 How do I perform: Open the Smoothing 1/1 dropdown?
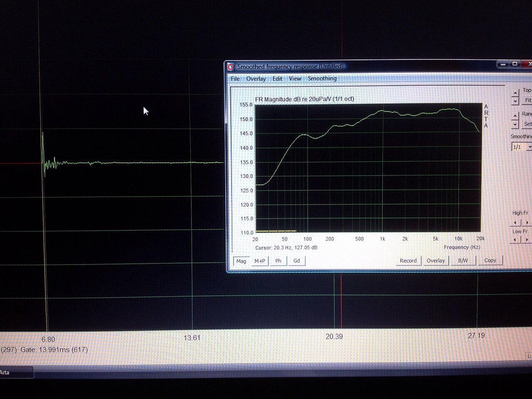(x=522, y=147)
